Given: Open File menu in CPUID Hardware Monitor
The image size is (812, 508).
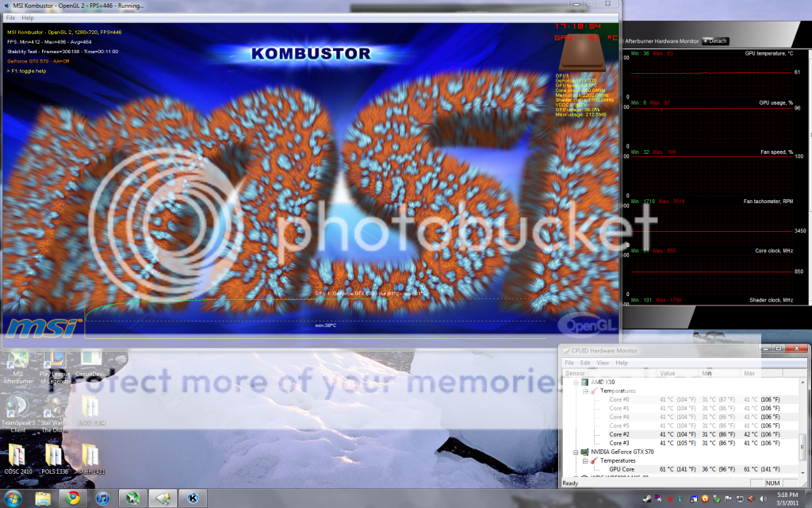Looking at the screenshot, I should (569, 363).
